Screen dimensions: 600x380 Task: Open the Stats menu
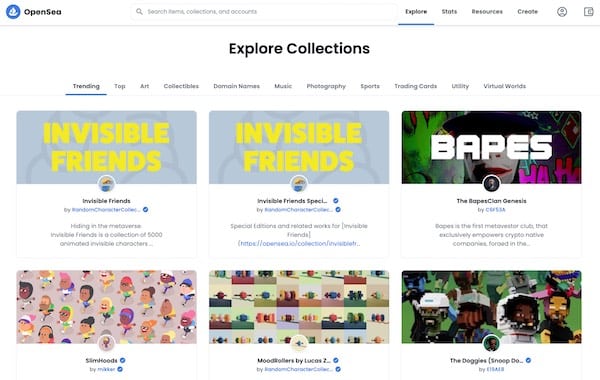pos(449,12)
